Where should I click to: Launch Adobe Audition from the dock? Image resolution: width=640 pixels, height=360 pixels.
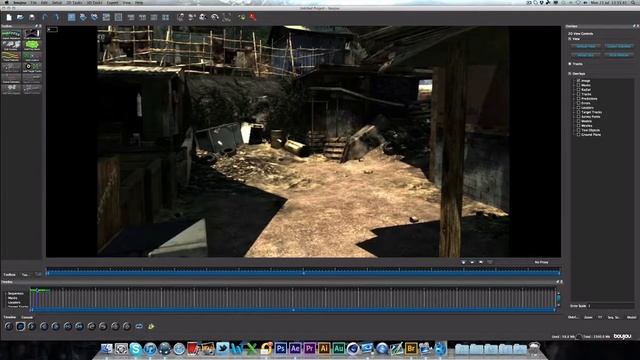pyautogui.click(x=338, y=348)
